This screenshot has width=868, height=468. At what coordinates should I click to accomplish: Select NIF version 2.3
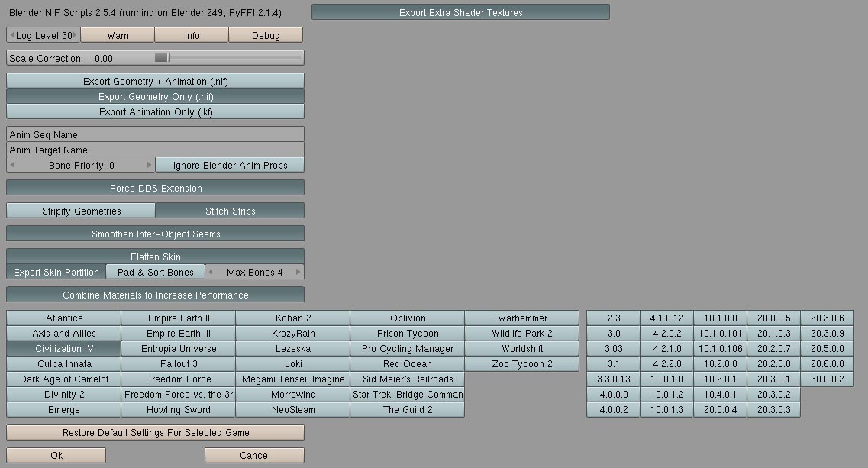[613, 318]
